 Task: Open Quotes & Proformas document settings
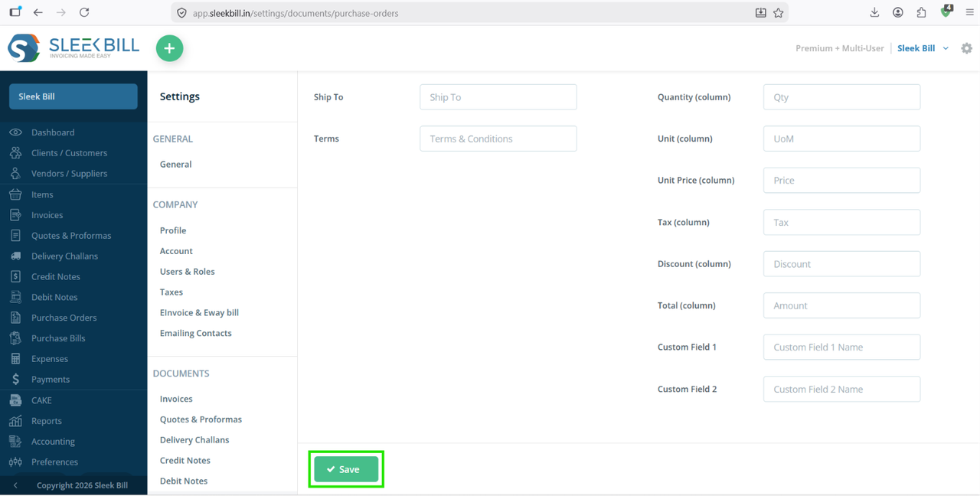(201, 419)
